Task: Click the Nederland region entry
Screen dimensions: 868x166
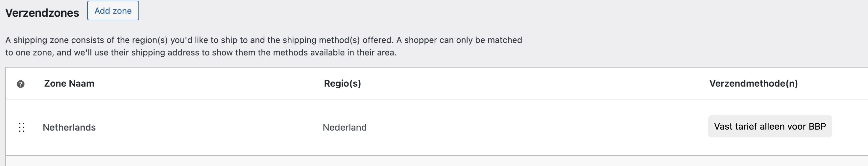Action: 344,127
